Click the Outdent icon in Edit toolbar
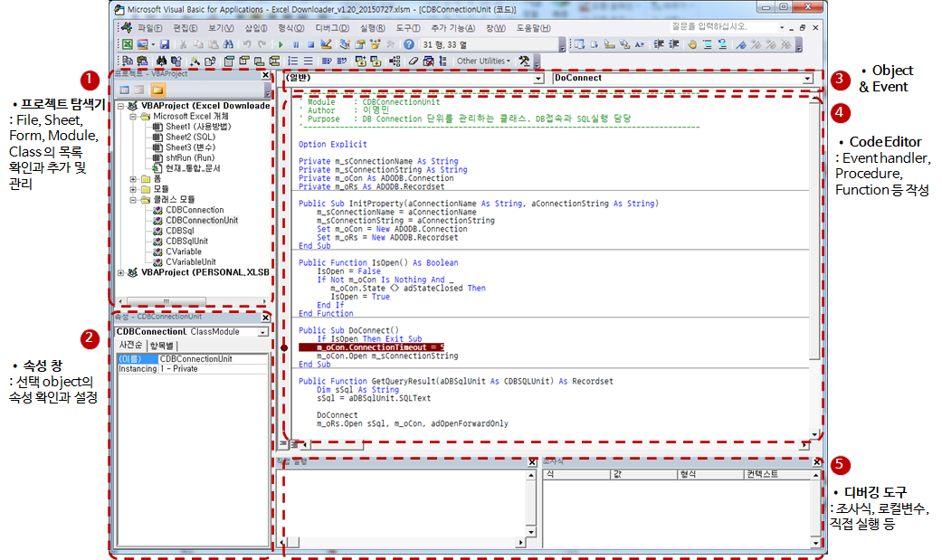Screen dimensions: 942x560 674,44
